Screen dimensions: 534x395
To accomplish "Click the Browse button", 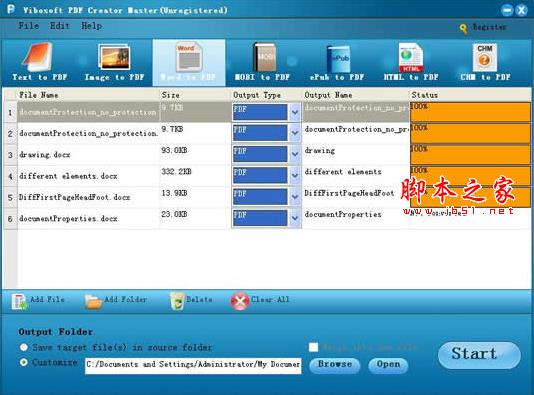I will [335, 365].
